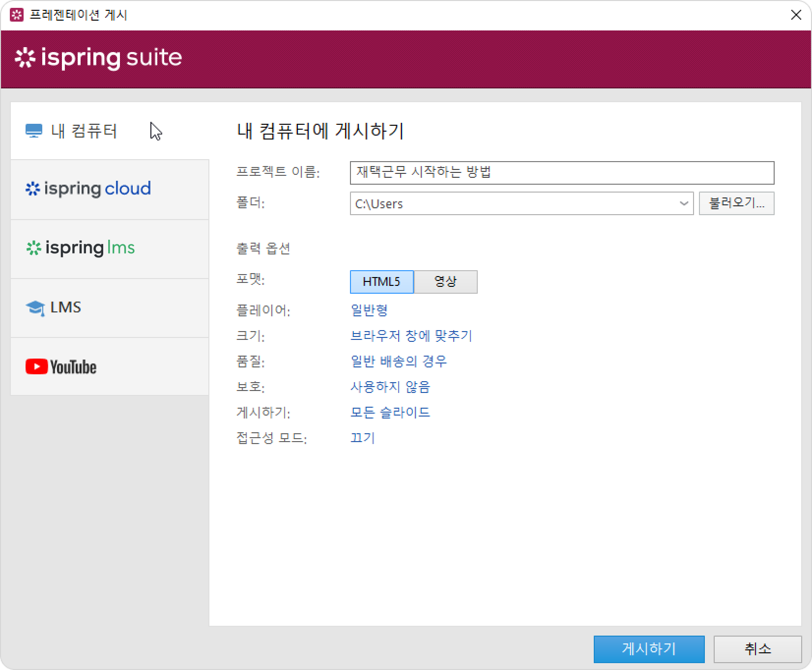
Task: Browse folders with 불러오기 button
Action: coord(736,203)
